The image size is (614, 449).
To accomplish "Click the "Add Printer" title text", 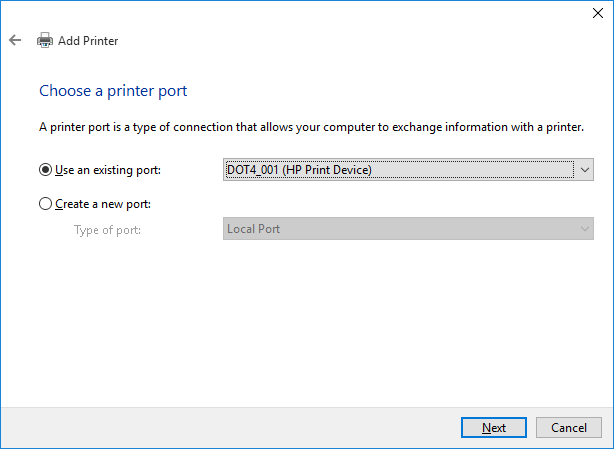I will tap(88, 41).
